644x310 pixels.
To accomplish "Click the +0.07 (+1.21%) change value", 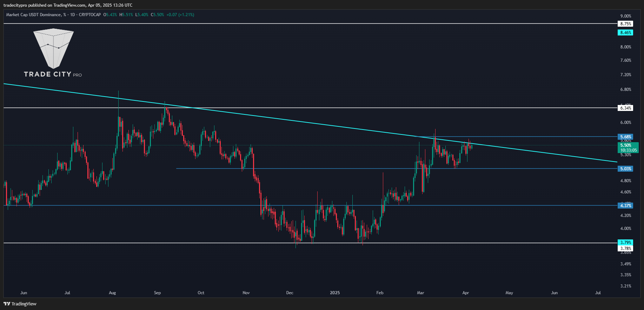I will [180, 15].
